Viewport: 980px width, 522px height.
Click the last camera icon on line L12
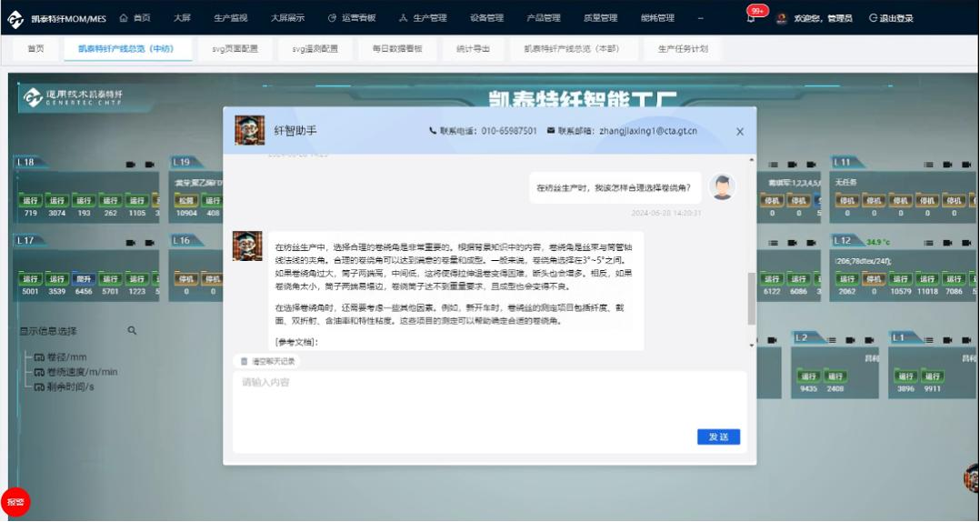[x=966, y=242]
